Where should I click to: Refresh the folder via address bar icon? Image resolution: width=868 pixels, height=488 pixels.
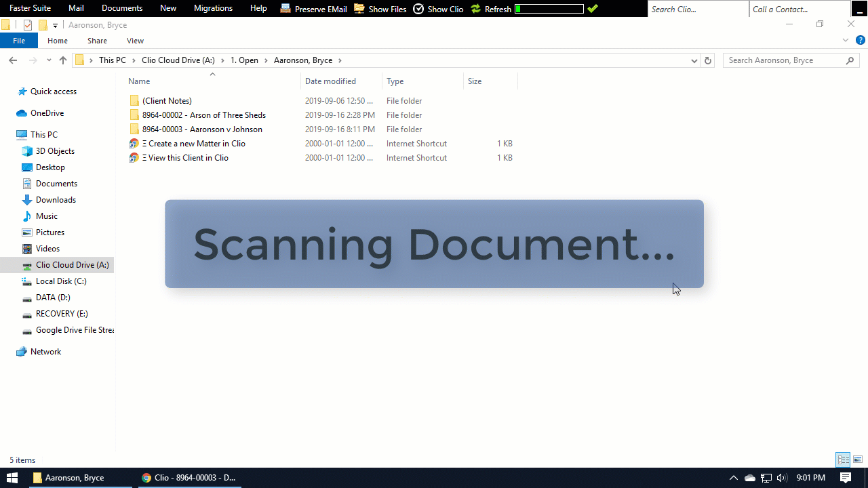tap(708, 60)
